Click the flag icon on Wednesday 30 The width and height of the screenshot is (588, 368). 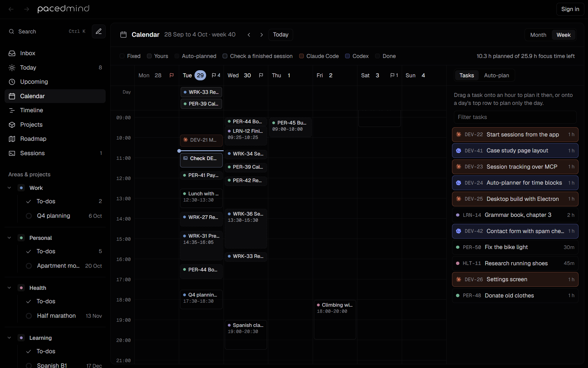point(261,75)
